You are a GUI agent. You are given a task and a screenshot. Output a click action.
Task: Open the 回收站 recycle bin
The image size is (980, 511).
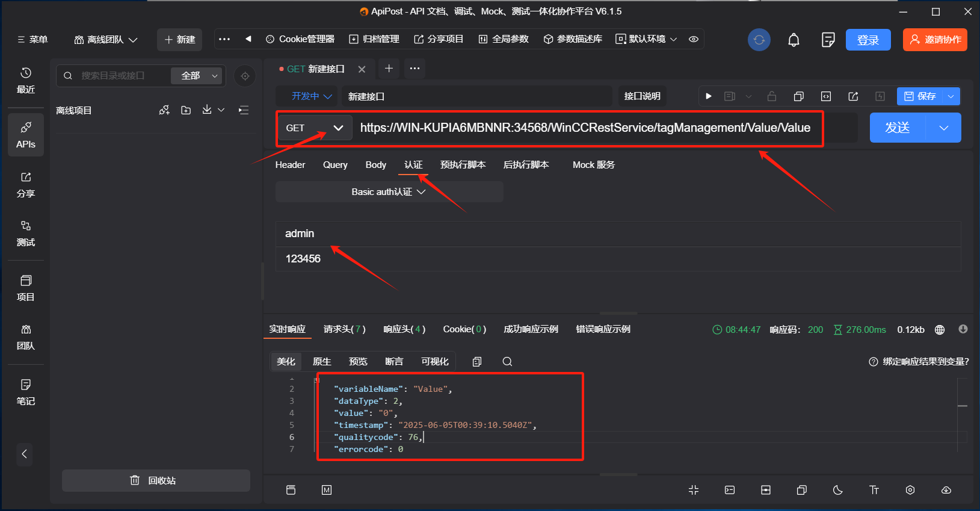pyautogui.click(x=156, y=480)
